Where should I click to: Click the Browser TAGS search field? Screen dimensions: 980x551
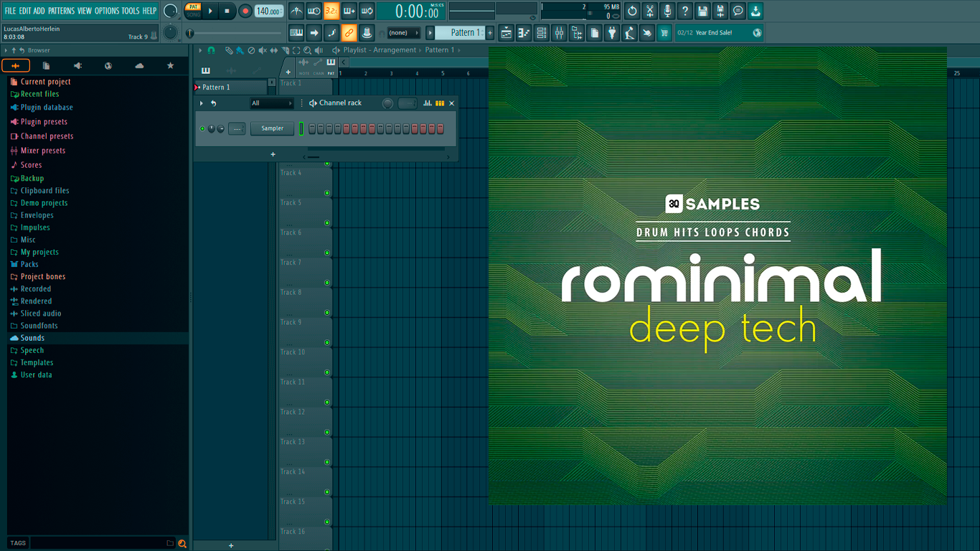pyautogui.click(x=100, y=543)
